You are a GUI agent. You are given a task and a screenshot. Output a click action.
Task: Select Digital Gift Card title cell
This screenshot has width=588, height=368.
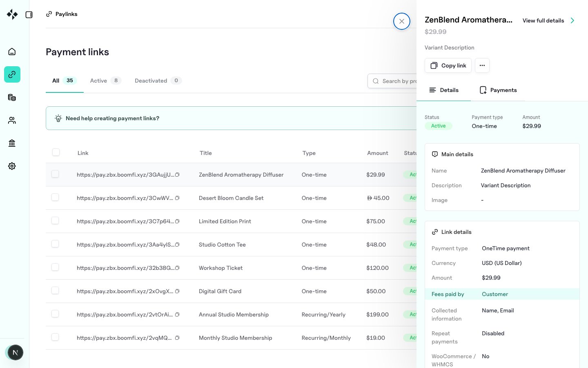pyautogui.click(x=220, y=291)
